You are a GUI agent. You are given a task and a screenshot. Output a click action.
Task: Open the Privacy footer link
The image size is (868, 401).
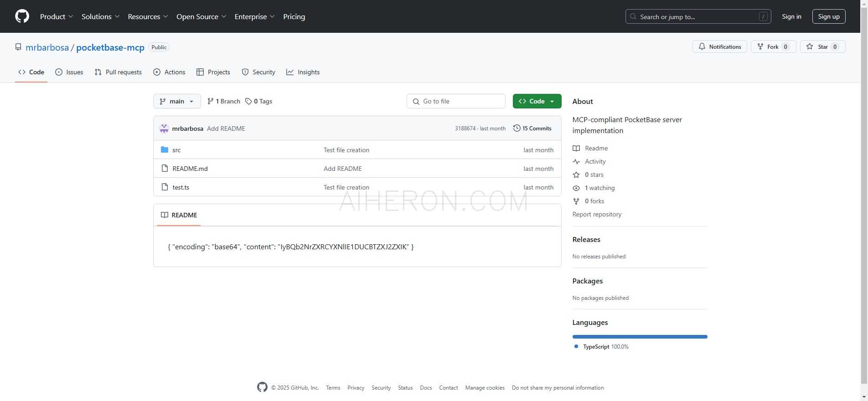pos(356,388)
